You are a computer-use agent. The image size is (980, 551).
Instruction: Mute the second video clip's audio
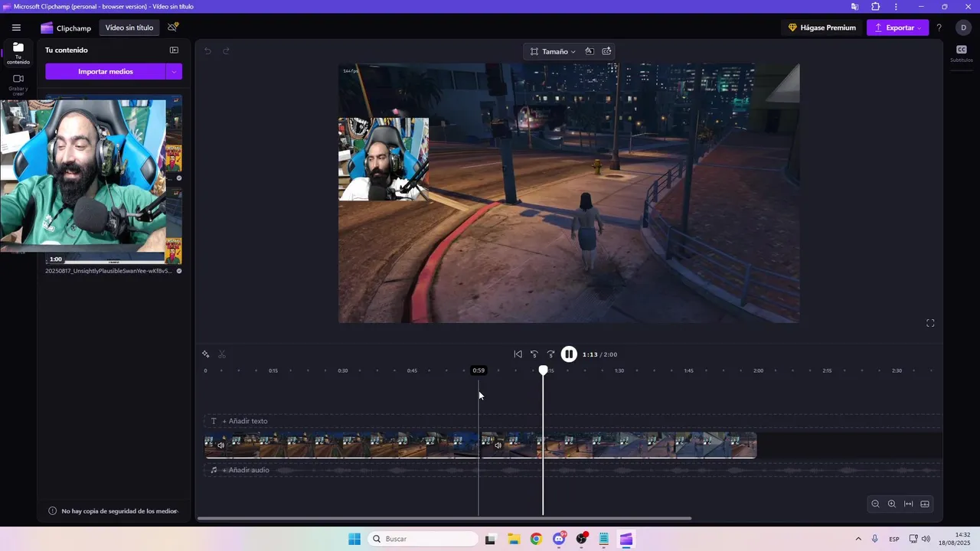click(x=498, y=445)
